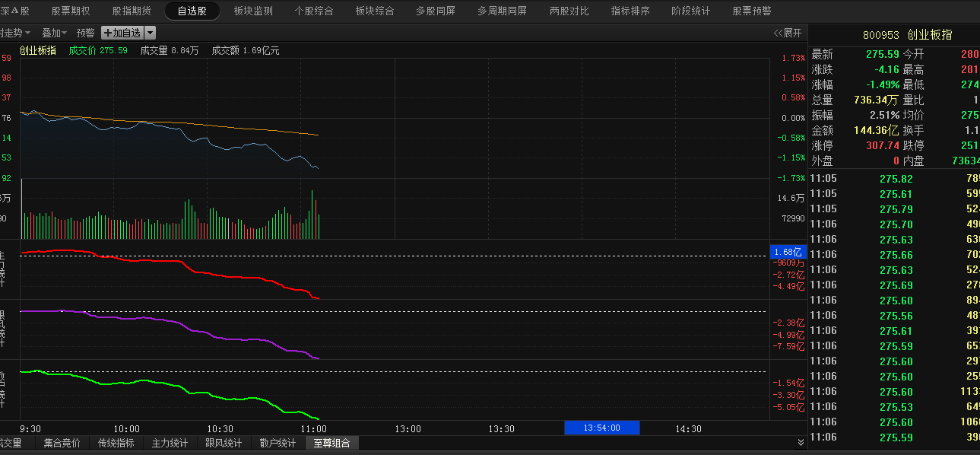Click the 涨幅 value -1.49%
The height and width of the screenshot is (455, 980).
click(883, 85)
